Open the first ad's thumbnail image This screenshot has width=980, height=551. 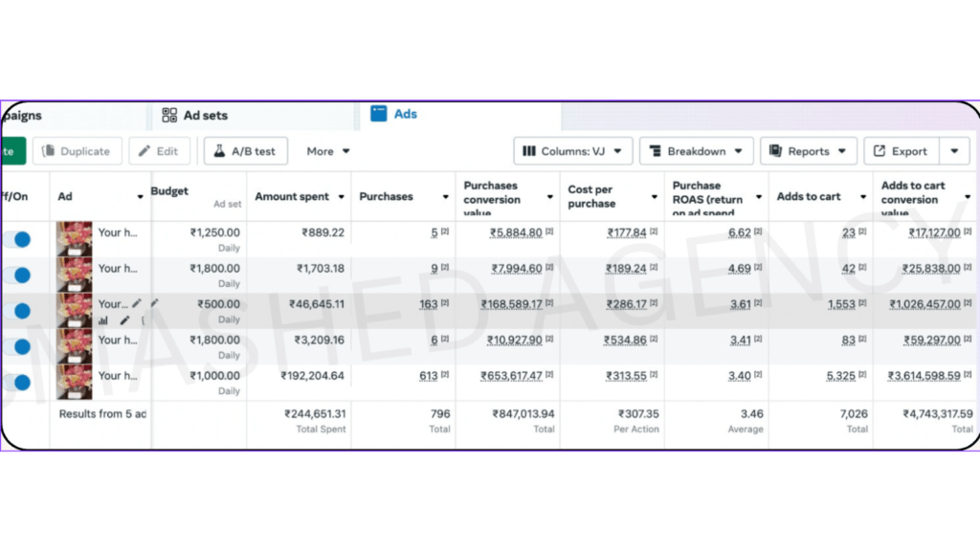click(75, 238)
